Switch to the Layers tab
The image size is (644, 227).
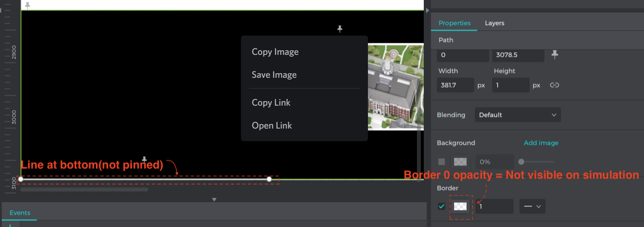[494, 23]
